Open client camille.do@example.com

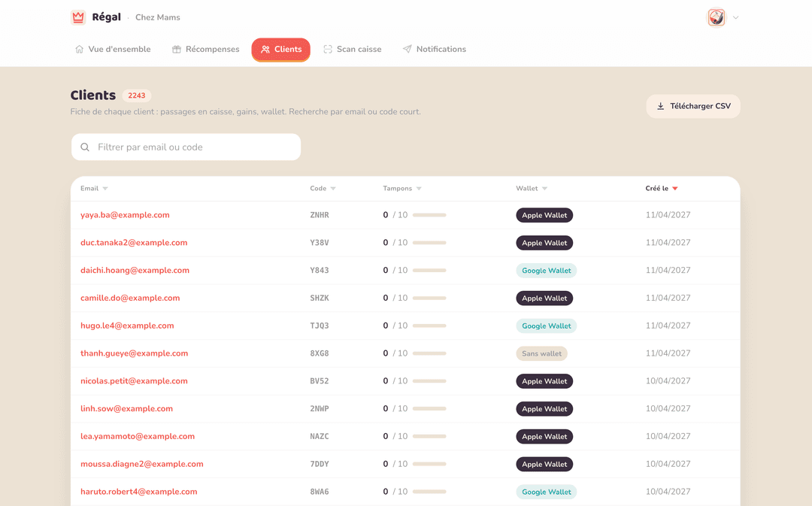(x=130, y=298)
